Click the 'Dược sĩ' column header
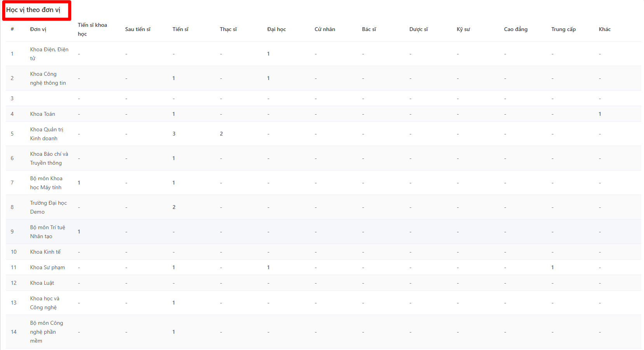Image resolution: width=644 pixels, height=350 pixels. pos(418,30)
